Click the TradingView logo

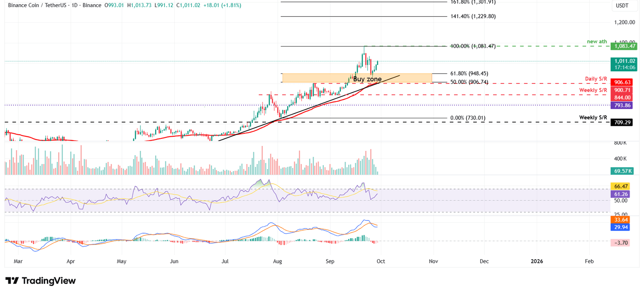click(40, 281)
